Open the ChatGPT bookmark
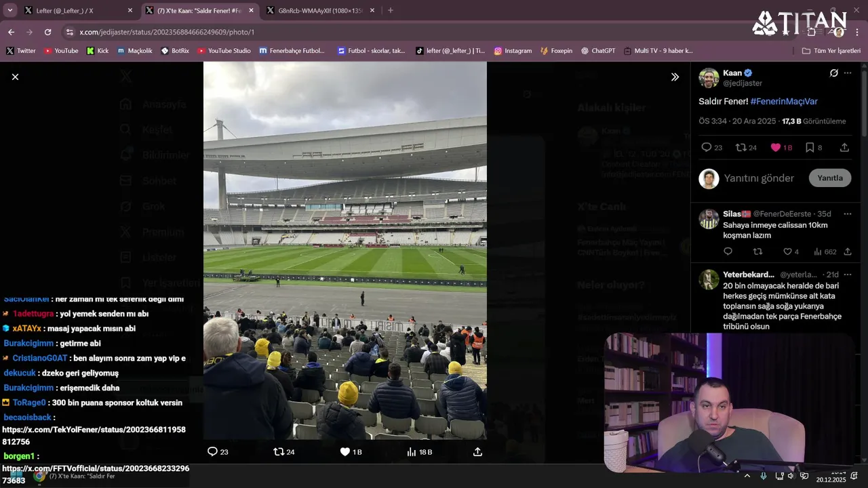Viewport: 868px width, 488px height. pos(598,51)
